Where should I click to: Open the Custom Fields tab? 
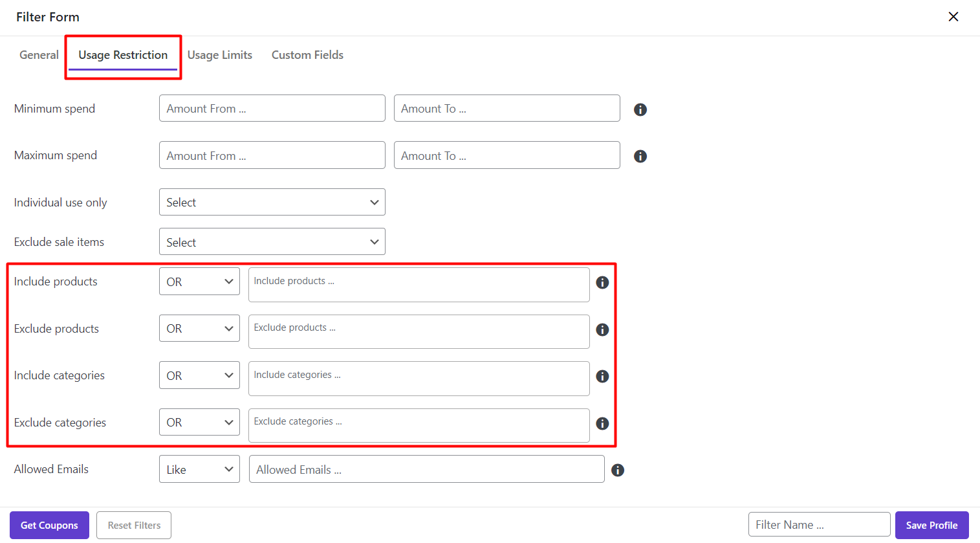[x=307, y=55]
